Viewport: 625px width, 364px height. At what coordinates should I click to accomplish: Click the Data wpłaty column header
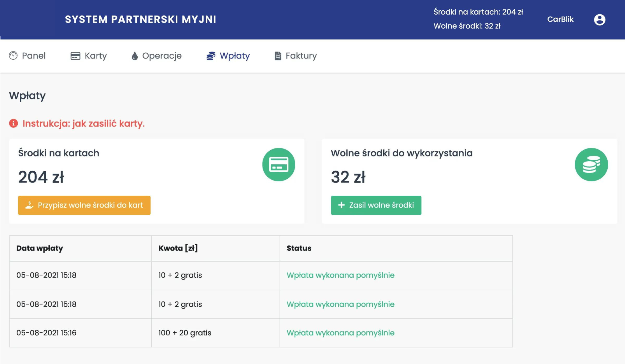(40, 248)
